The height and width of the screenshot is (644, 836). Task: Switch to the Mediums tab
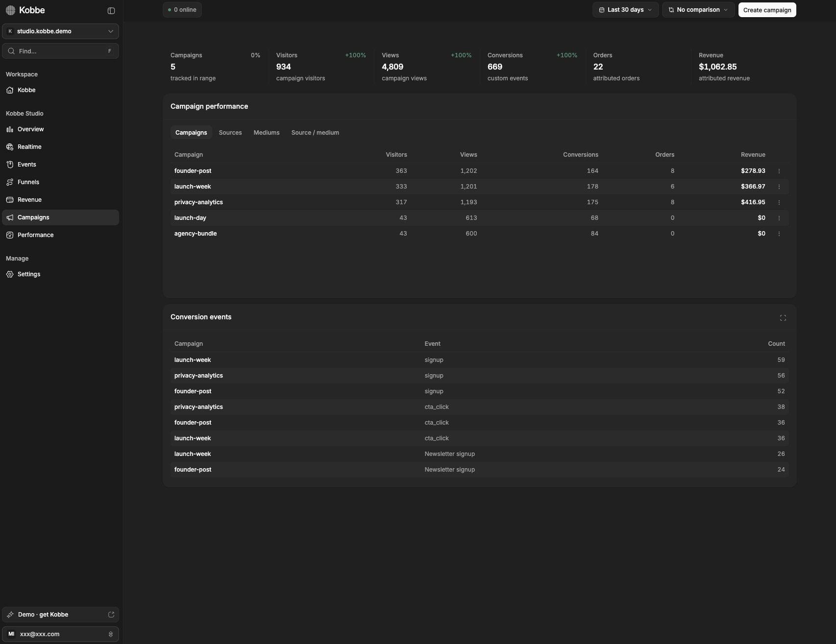pyautogui.click(x=267, y=133)
